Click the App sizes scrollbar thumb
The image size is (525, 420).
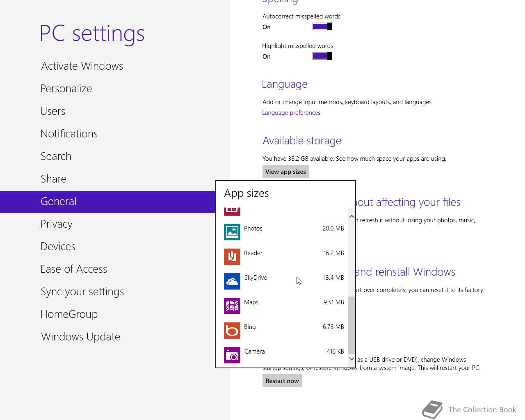(352, 325)
